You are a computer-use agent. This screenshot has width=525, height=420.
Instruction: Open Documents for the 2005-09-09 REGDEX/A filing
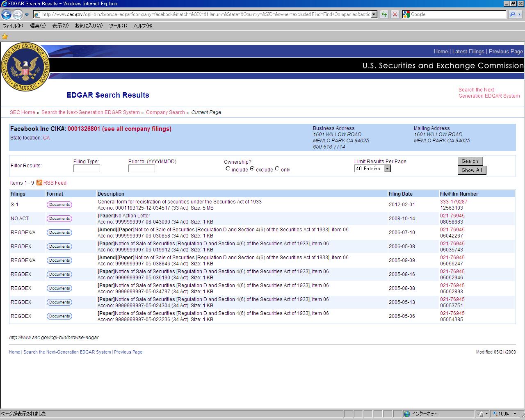point(59,260)
